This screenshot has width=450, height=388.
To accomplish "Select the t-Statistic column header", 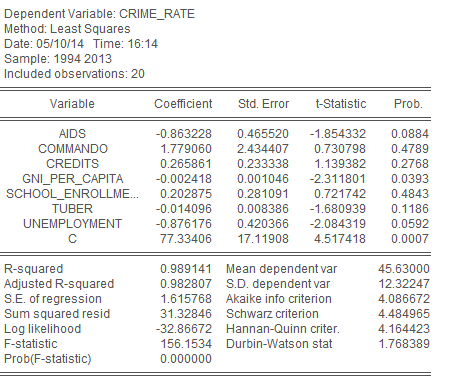I will coord(341,104).
